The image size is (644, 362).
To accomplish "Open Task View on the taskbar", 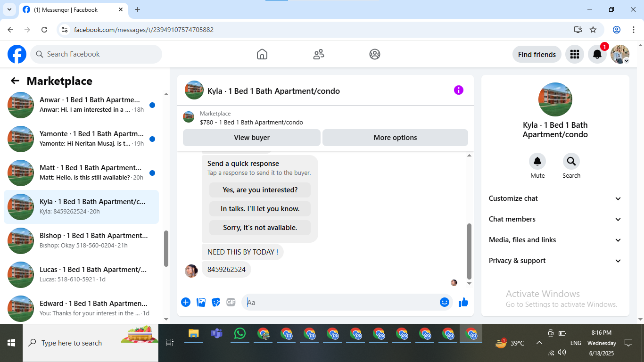I will (x=170, y=343).
